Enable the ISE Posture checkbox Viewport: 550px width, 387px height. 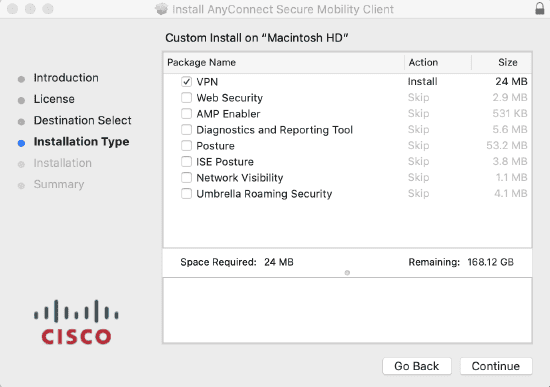186,162
